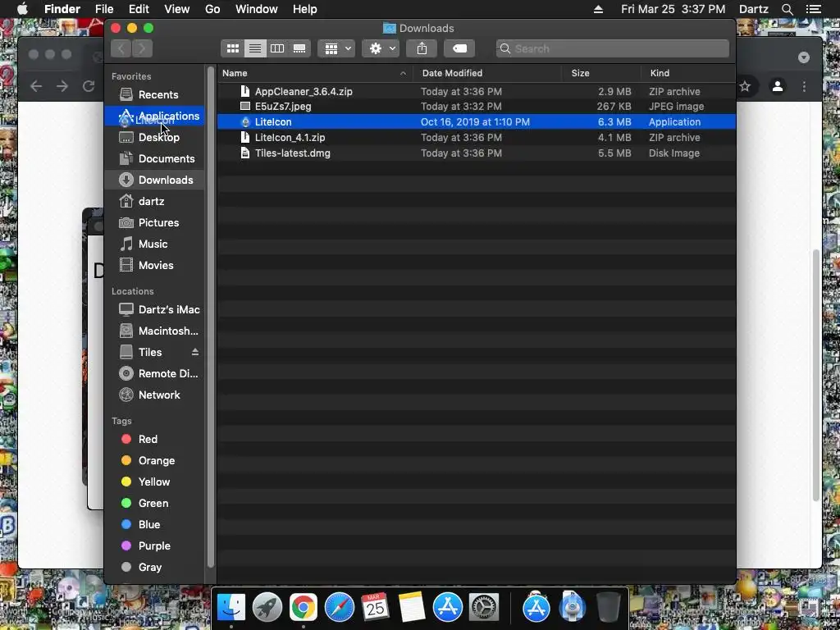Filter by the Green tag
Screen dimensions: 840x630
(x=154, y=504)
